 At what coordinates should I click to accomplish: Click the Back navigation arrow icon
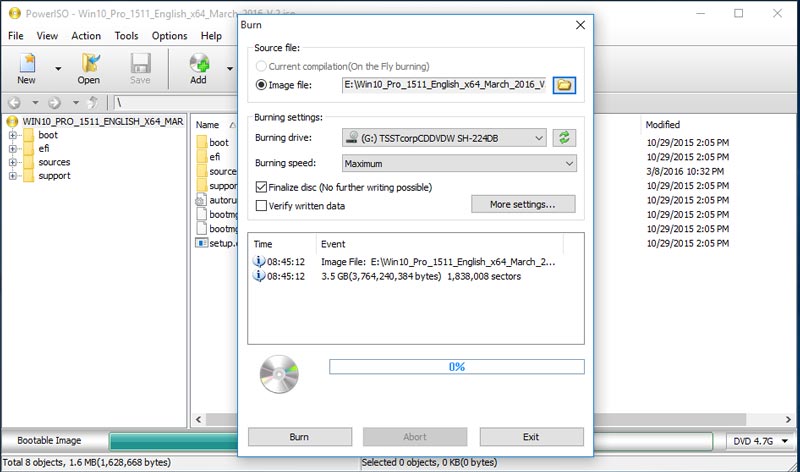click(x=14, y=103)
